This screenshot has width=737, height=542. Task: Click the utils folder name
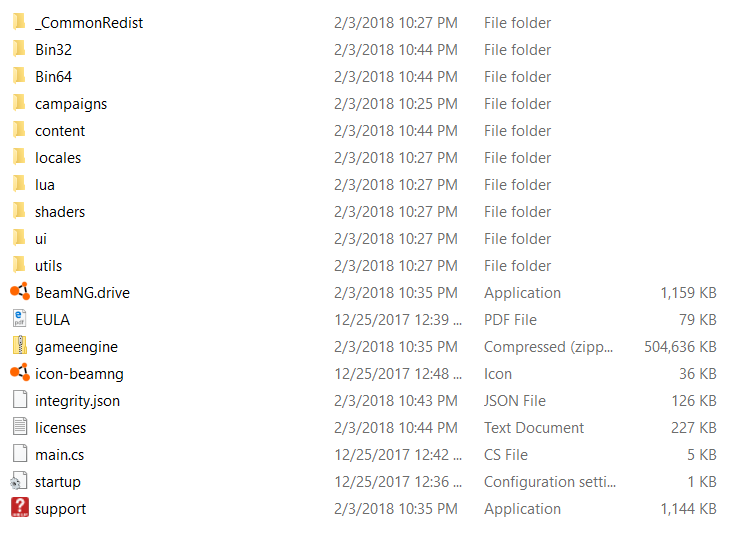(48, 266)
